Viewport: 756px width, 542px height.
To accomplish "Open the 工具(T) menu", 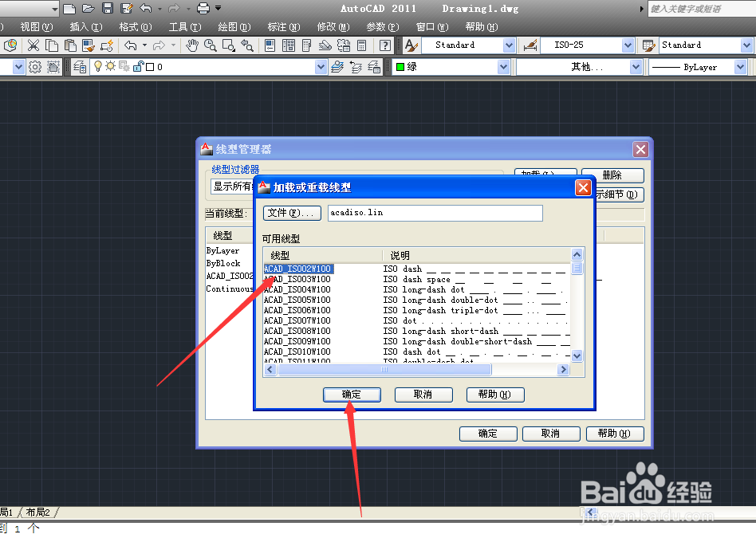I will click(x=185, y=27).
